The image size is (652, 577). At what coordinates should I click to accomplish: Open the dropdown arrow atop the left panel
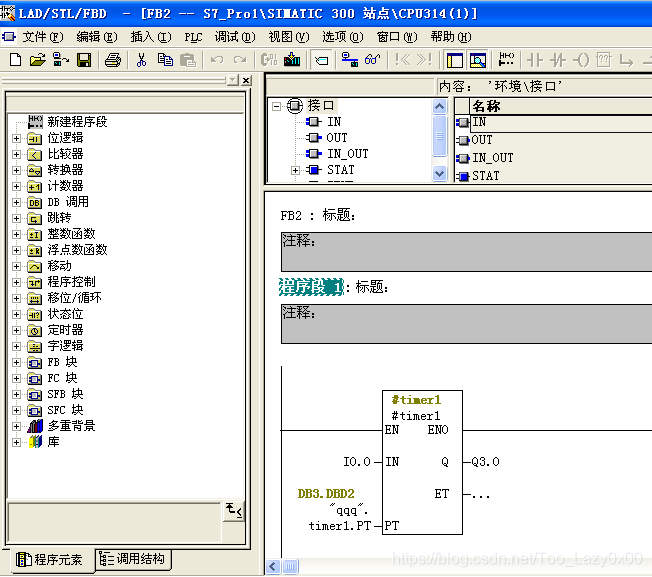[x=233, y=80]
